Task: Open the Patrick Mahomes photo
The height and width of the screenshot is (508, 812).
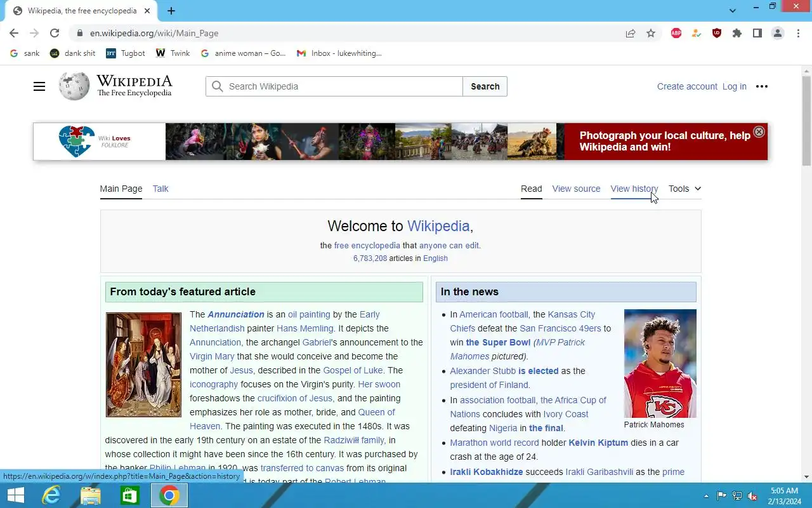Action: (660, 363)
